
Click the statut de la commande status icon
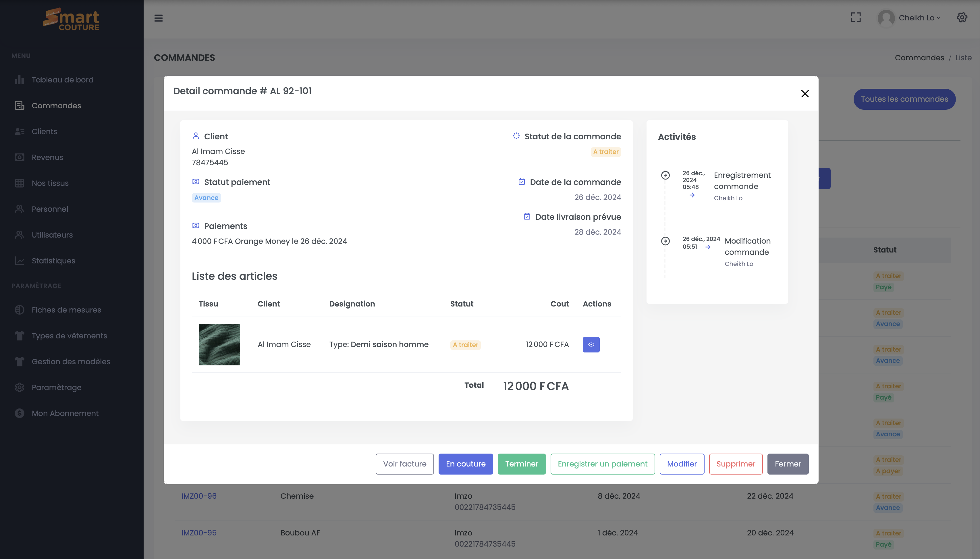tap(516, 136)
